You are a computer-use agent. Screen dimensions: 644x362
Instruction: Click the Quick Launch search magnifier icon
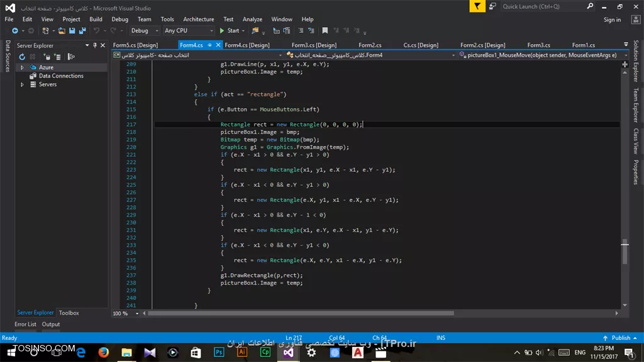pos(590,6)
